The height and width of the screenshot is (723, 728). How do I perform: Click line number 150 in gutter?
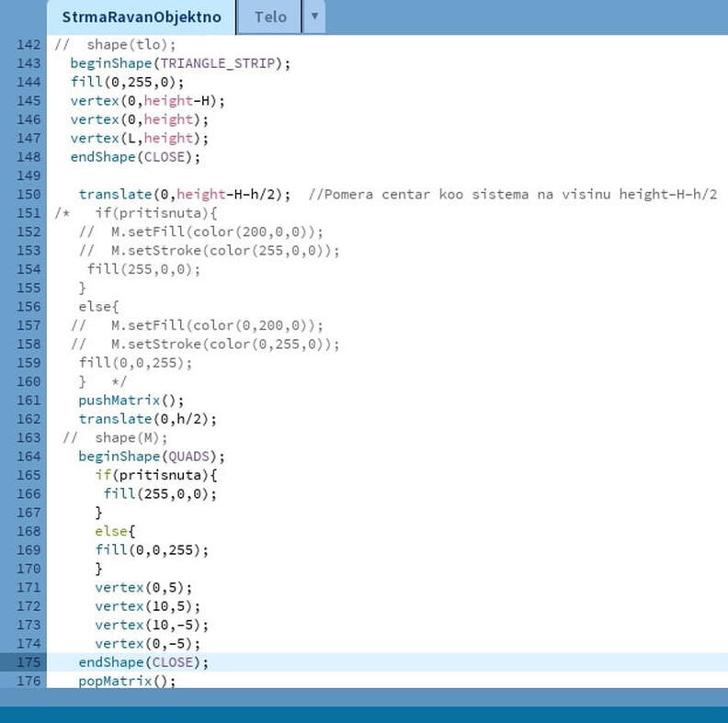tap(28, 194)
